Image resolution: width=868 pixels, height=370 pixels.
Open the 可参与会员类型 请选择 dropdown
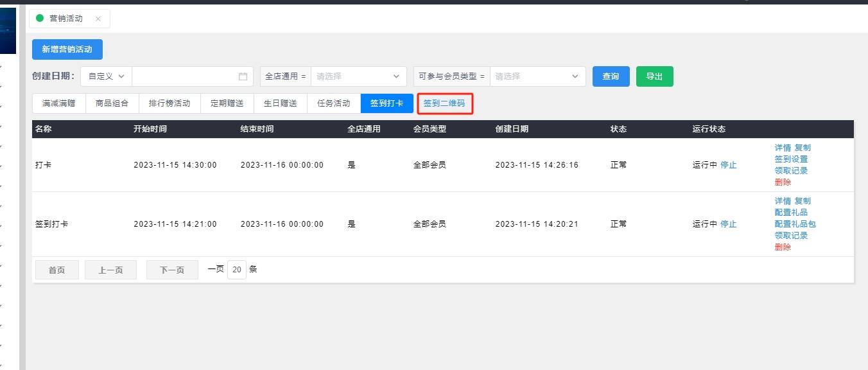537,76
